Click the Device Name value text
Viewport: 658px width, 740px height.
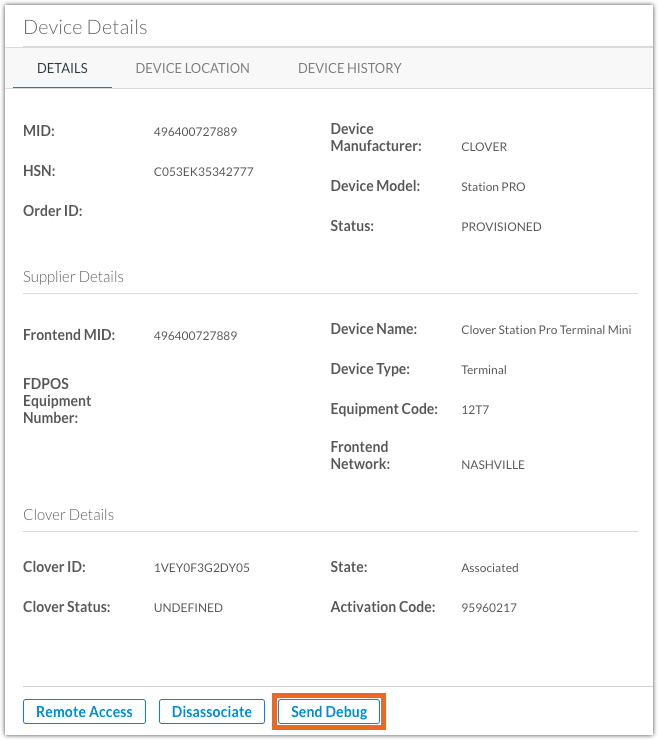pyautogui.click(x=546, y=330)
